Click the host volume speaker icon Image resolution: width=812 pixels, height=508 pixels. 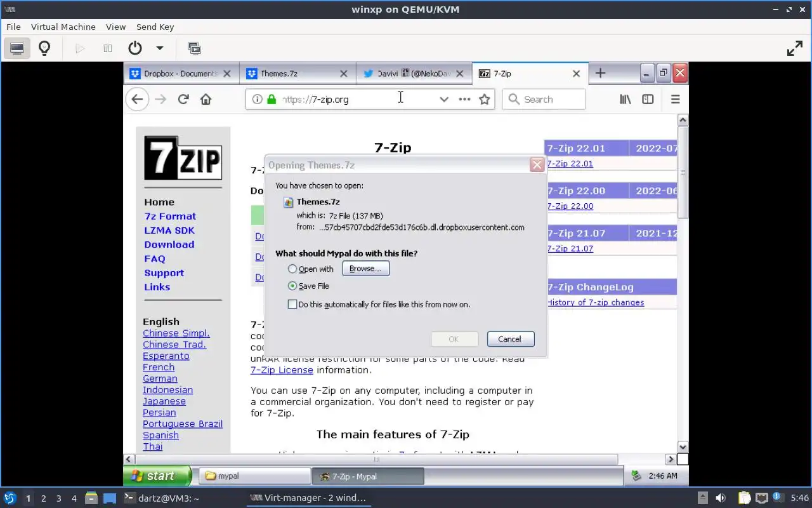tap(721, 498)
